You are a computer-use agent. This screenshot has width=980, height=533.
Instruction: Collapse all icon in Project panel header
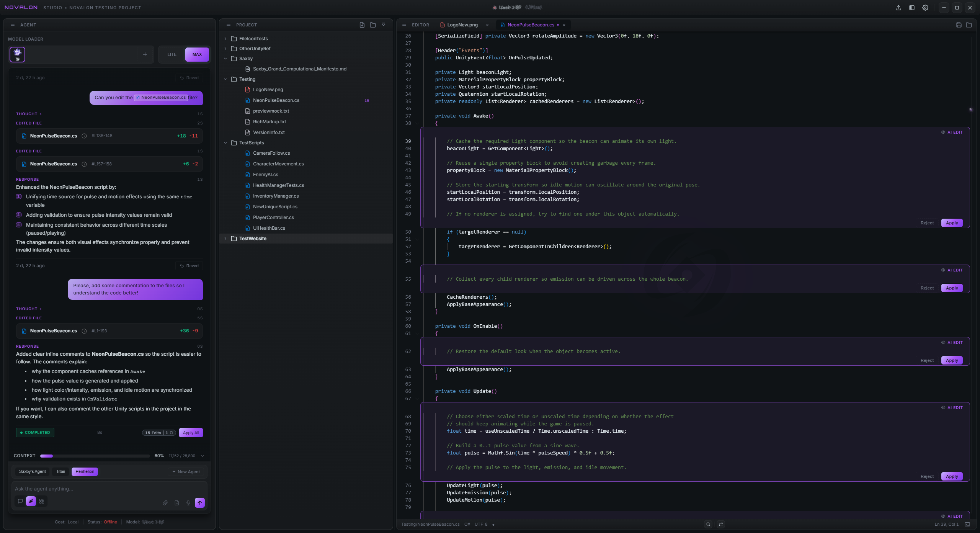(384, 25)
